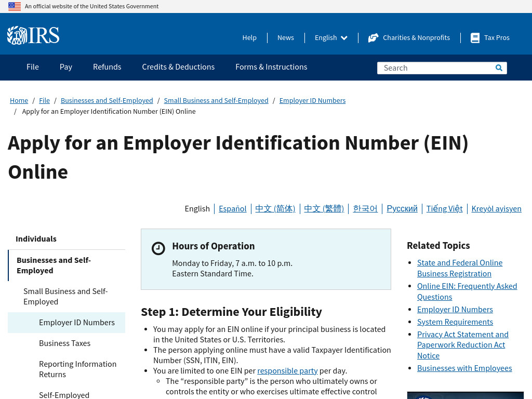Screen dimensions: 532x399
Task: Click the IRS logo
Action: 33,35
